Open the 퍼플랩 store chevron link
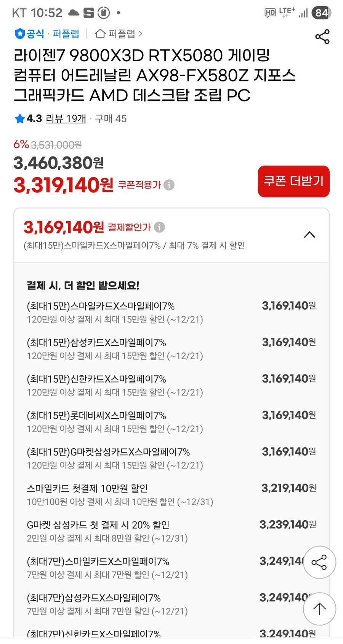Viewport: 343px width, 644px height. tap(140, 34)
